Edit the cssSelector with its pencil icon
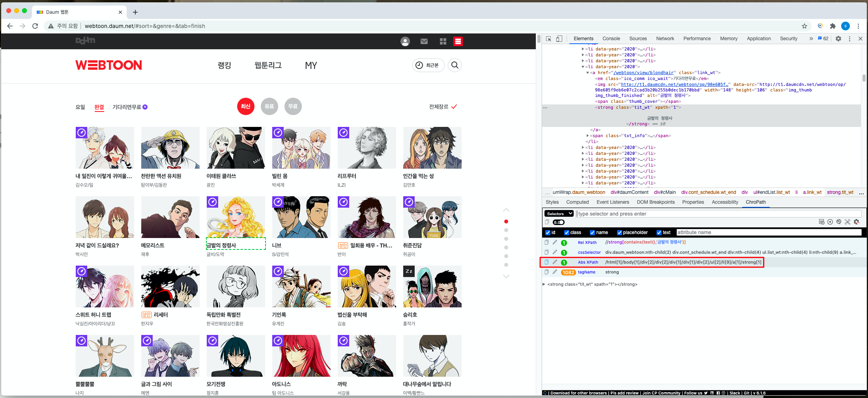Screen dimensions: 868x398 click(x=555, y=252)
